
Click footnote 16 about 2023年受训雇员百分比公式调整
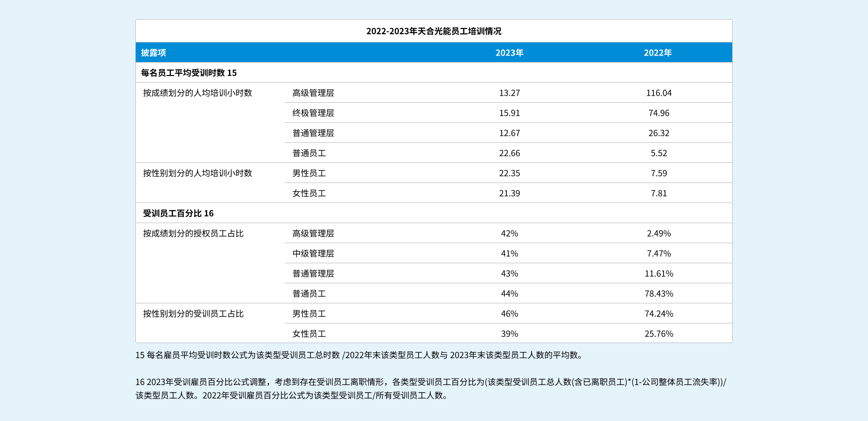(x=430, y=382)
